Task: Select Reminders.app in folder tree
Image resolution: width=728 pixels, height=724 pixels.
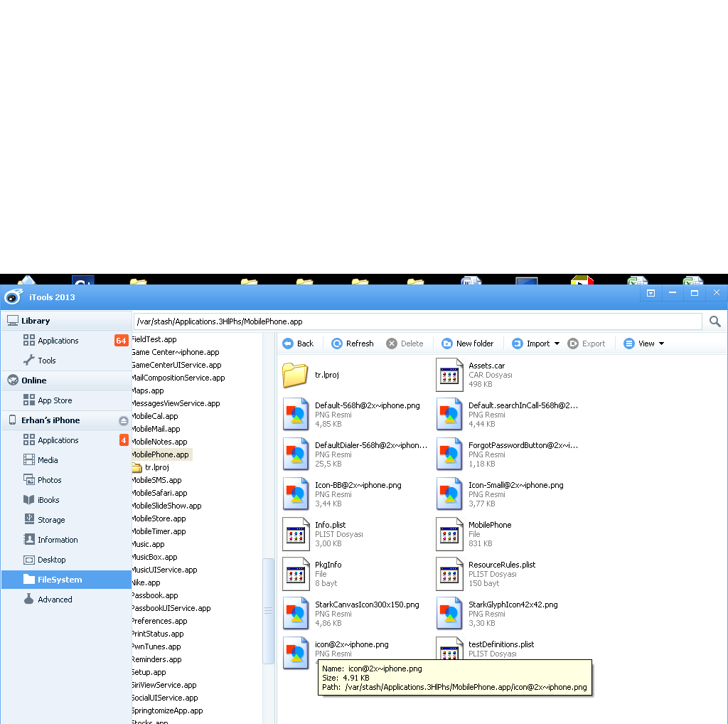Action: pyautogui.click(x=156, y=659)
